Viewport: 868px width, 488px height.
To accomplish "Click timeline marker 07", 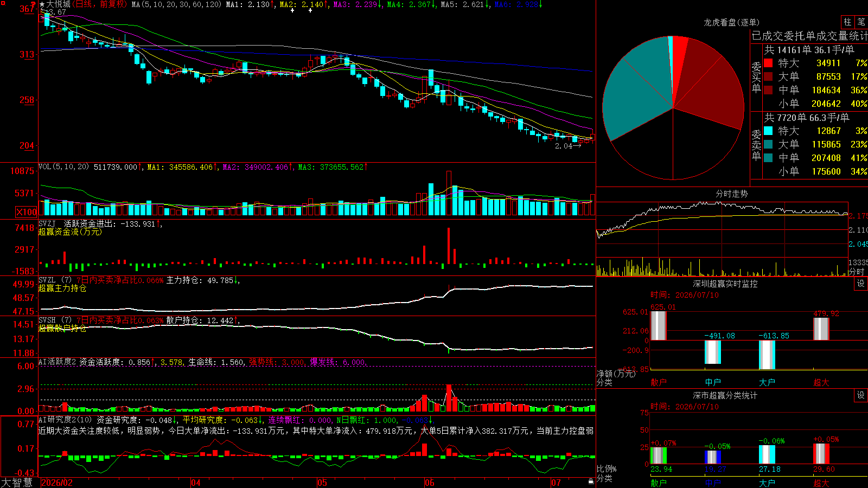I will pos(556,483).
